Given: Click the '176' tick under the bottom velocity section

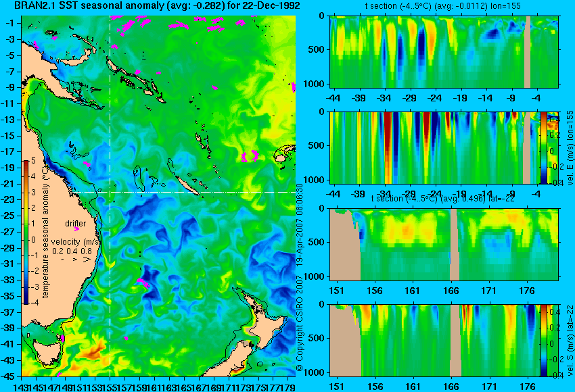Looking at the screenshot, I should tap(528, 387).
